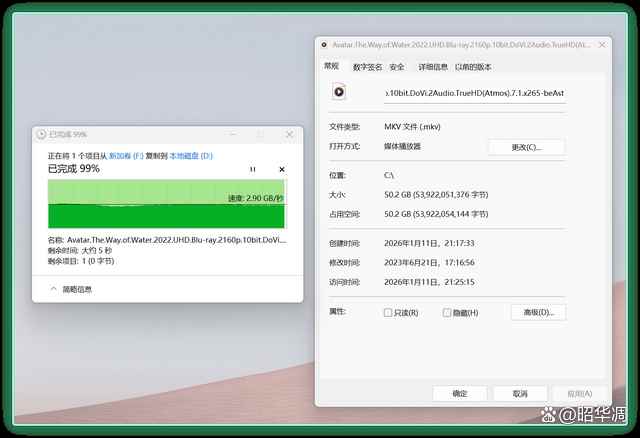
Task: Minimize the copy progress dialog
Action: [233, 134]
